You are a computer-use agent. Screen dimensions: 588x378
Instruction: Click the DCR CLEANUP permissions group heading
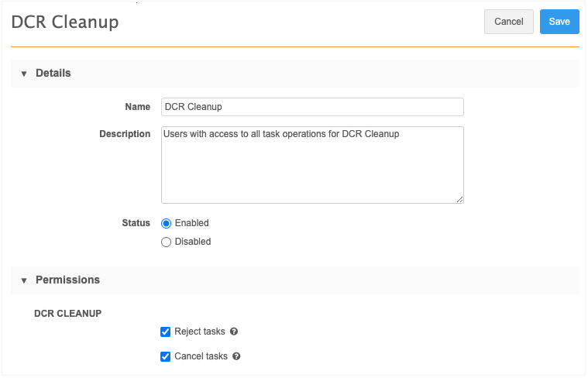67,314
